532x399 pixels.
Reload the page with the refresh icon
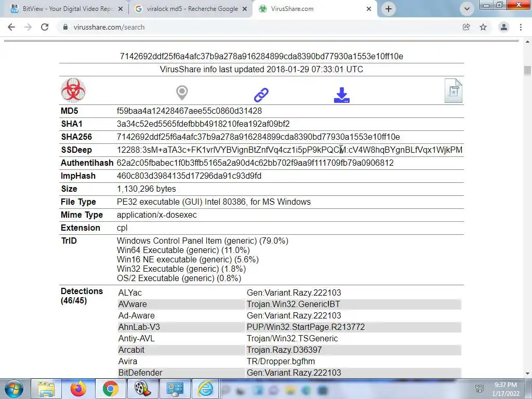point(45,27)
